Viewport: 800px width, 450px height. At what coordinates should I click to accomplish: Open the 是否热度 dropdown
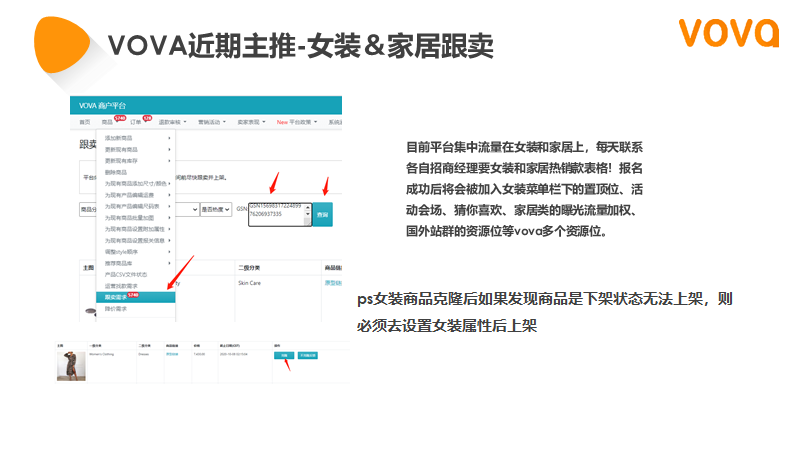[x=215, y=210]
